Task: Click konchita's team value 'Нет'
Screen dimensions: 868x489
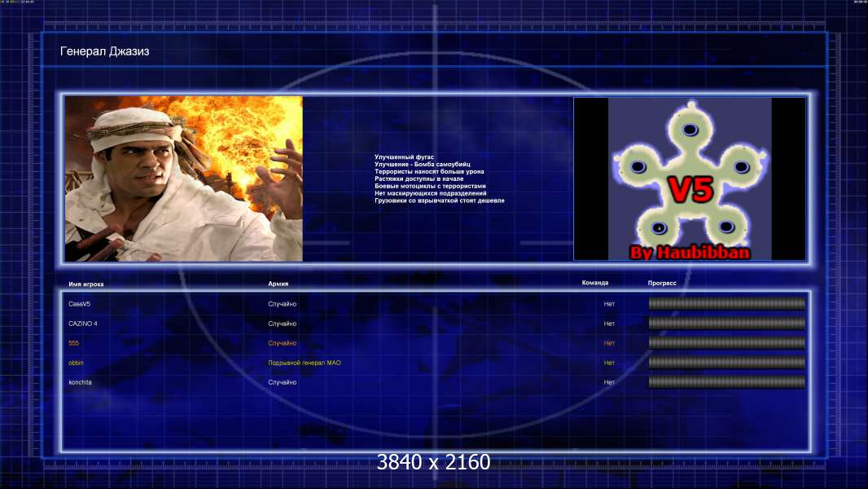Action: click(x=609, y=382)
